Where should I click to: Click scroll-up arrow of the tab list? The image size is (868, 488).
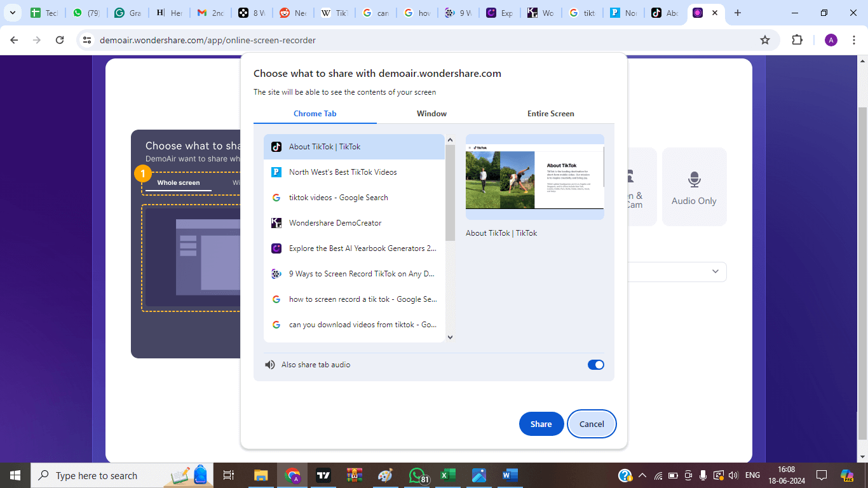450,140
